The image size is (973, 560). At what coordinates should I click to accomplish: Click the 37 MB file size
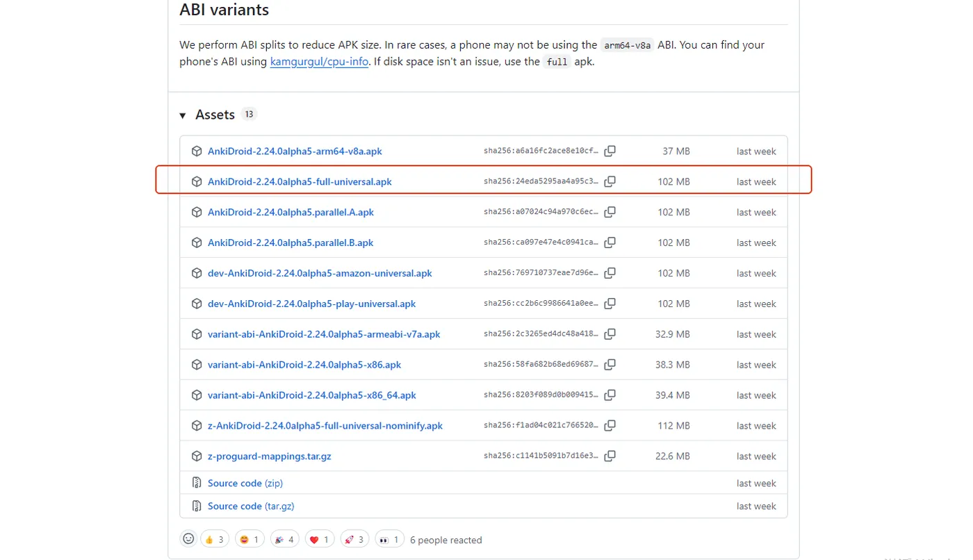pos(676,151)
